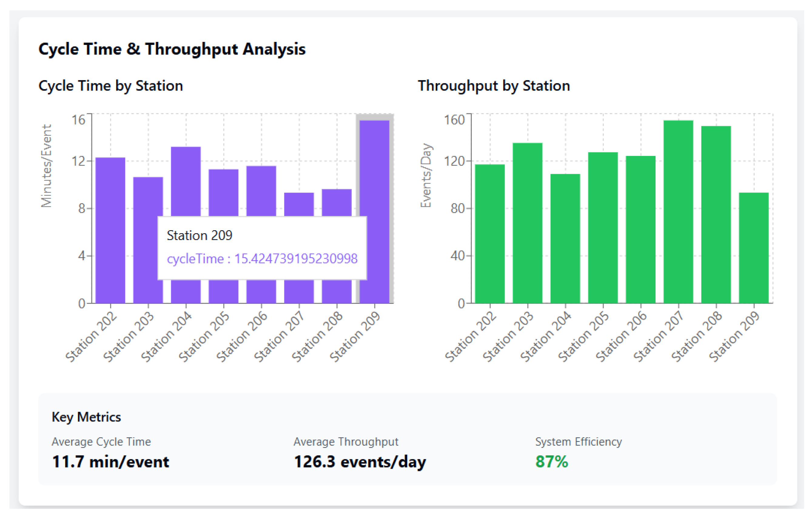Viewport: 812px width, 520px height.
Task: Select the Station 207 purple cycle time bar
Action: [299, 204]
